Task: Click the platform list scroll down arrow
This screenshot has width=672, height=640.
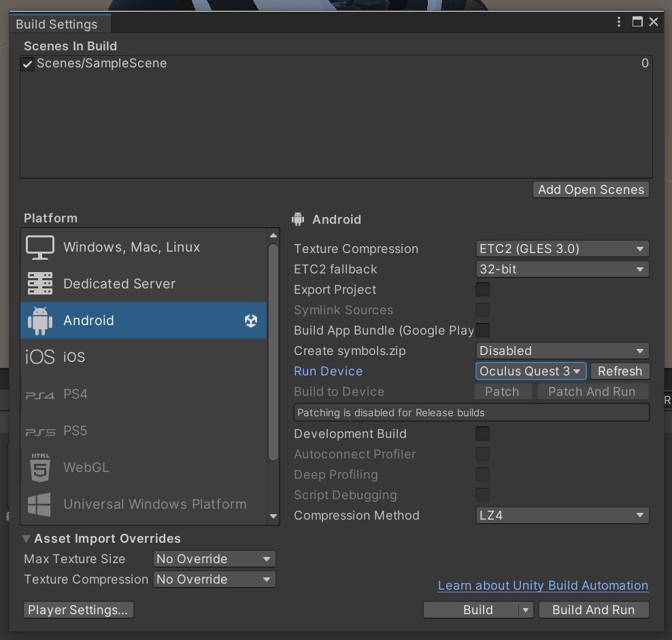Action: click(273, 516)
